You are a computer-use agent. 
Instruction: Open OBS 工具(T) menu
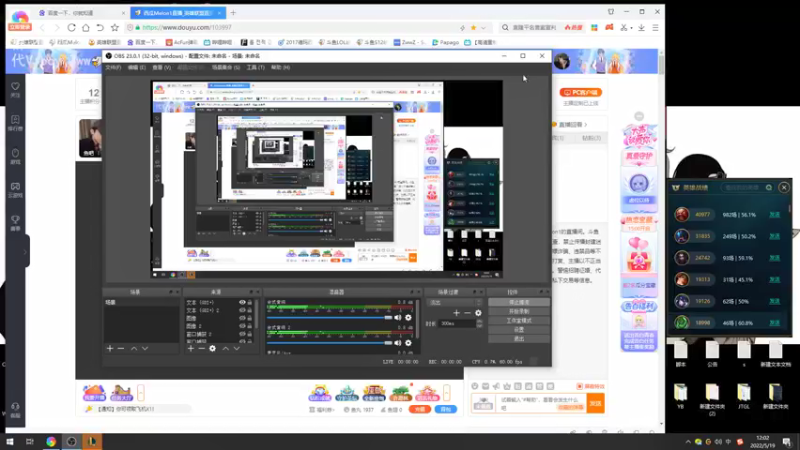pos(256,67)
